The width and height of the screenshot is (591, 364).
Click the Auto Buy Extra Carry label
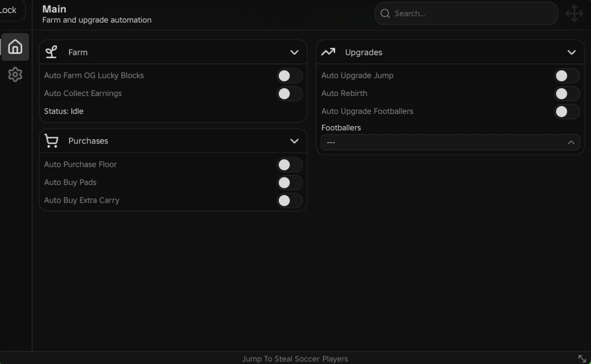[x=82, y=200]
